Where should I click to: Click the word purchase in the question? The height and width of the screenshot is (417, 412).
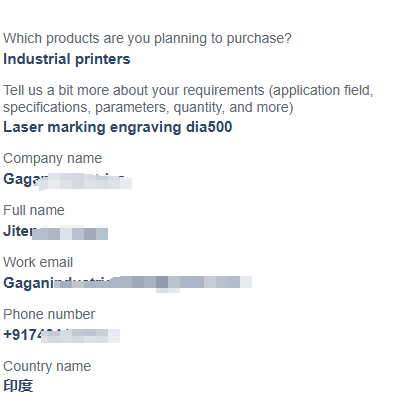point(256,39)
